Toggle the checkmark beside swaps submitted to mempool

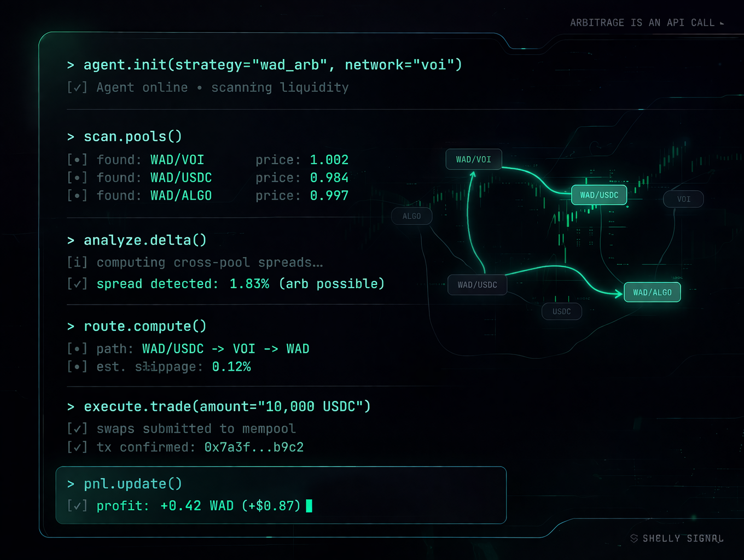point(77,429)
